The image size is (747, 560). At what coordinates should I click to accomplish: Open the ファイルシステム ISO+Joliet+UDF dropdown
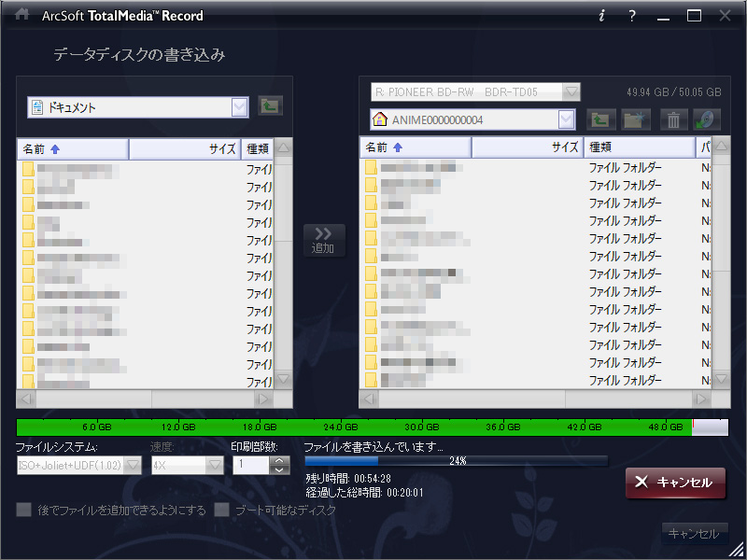coord(133,465)
